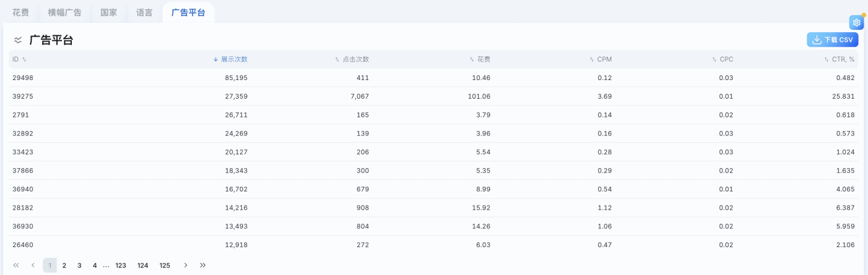This screenshot has width=868, height=275.
Task: Switch to the 横幅广告 tab
Action: (x=64, y=12)
